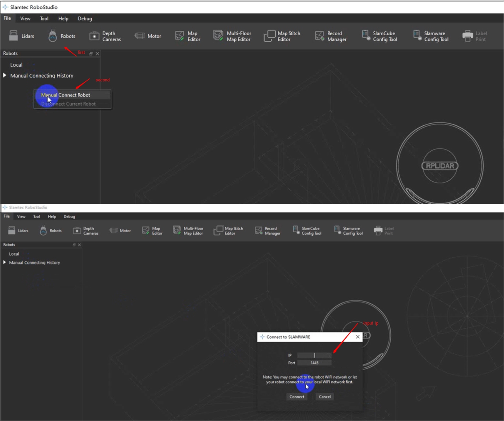504x421 pixels.
Task: Select Local item in upper Robots panel
Action: (x=16, y=65)
